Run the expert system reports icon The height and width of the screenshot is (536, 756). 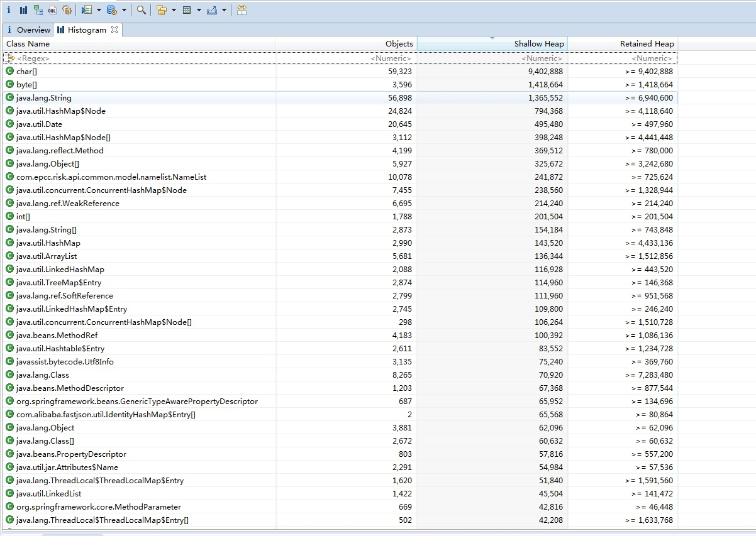pos(87,10)
